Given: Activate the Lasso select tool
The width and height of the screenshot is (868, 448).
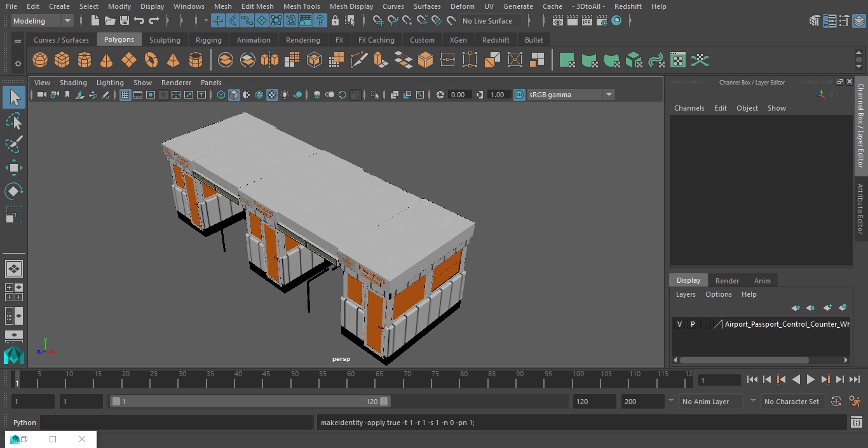Looking at the screenshot, I should [14, 121].
